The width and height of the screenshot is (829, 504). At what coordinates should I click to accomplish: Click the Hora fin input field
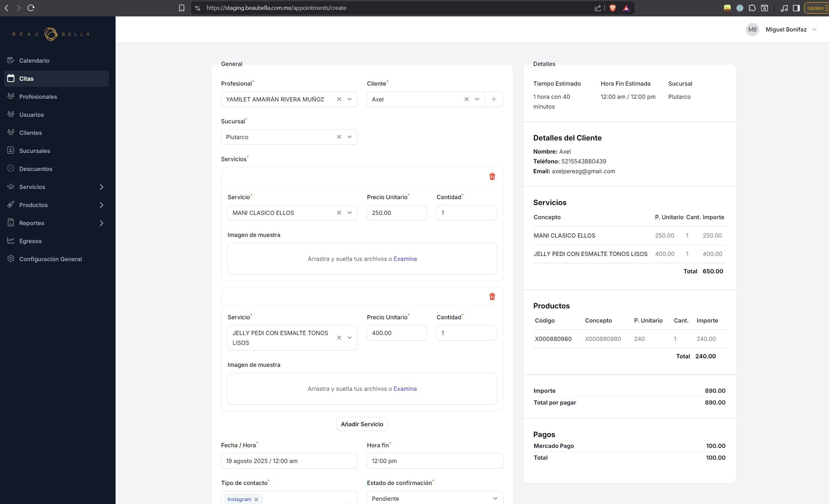pyautogui.click(x=434, y=461)
